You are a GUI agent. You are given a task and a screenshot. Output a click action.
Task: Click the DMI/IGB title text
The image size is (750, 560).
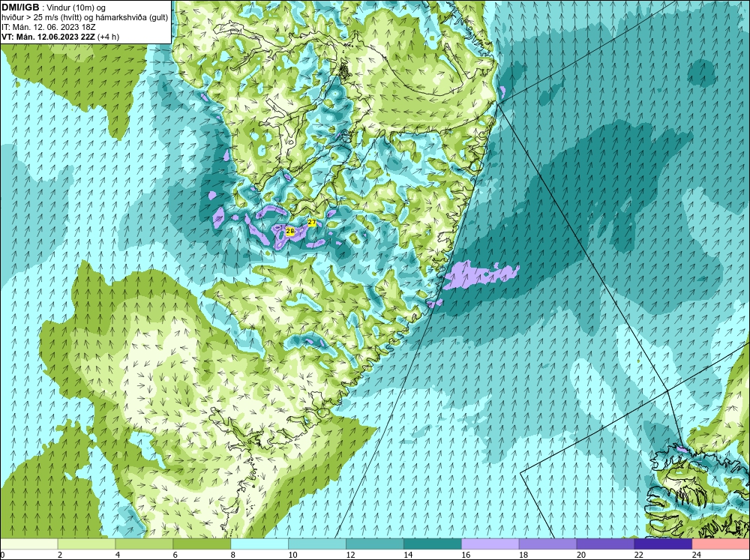click(20, 7)
